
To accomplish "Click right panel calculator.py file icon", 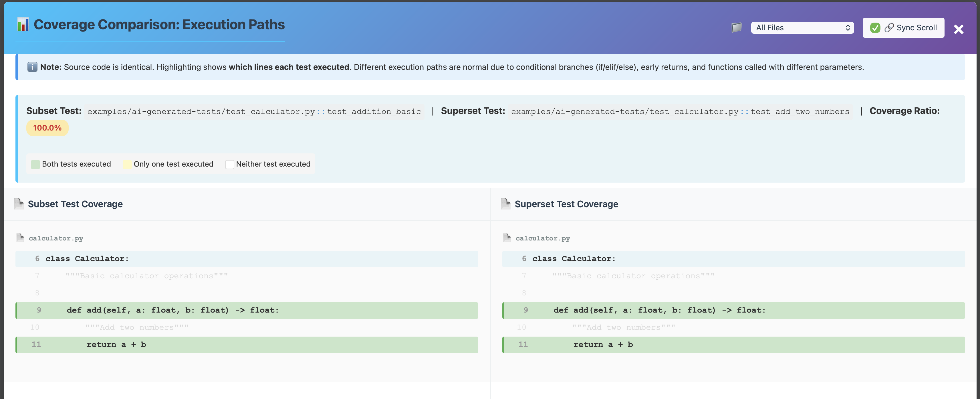I will 507,238.
